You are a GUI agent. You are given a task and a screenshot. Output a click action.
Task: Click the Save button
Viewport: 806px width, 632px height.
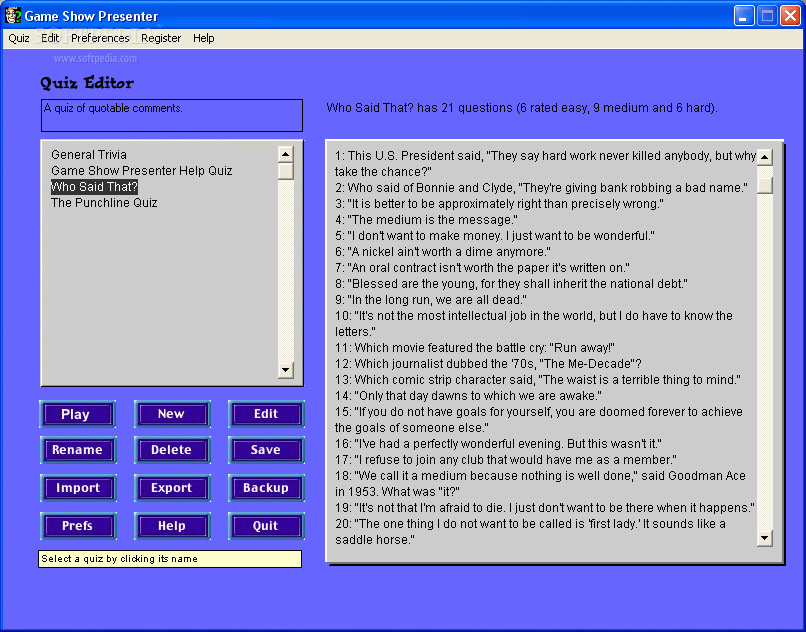(x=266, y=450)
